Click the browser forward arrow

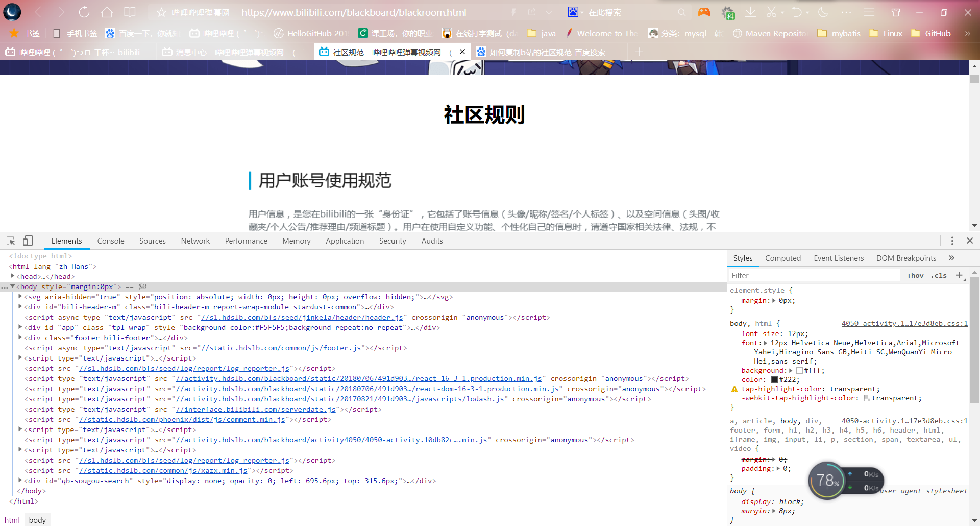tap(61, 12)
